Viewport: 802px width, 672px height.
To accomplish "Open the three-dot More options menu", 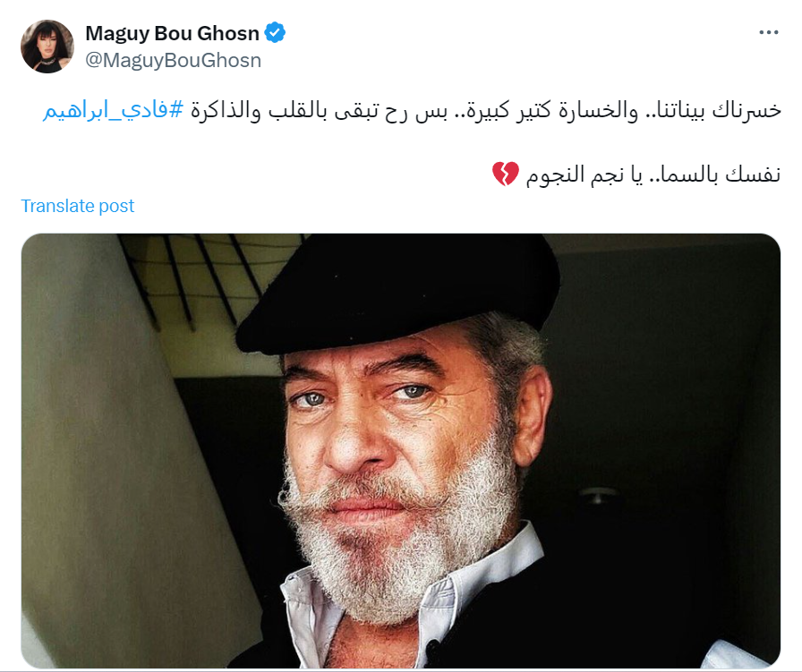I will click(768, 33).
